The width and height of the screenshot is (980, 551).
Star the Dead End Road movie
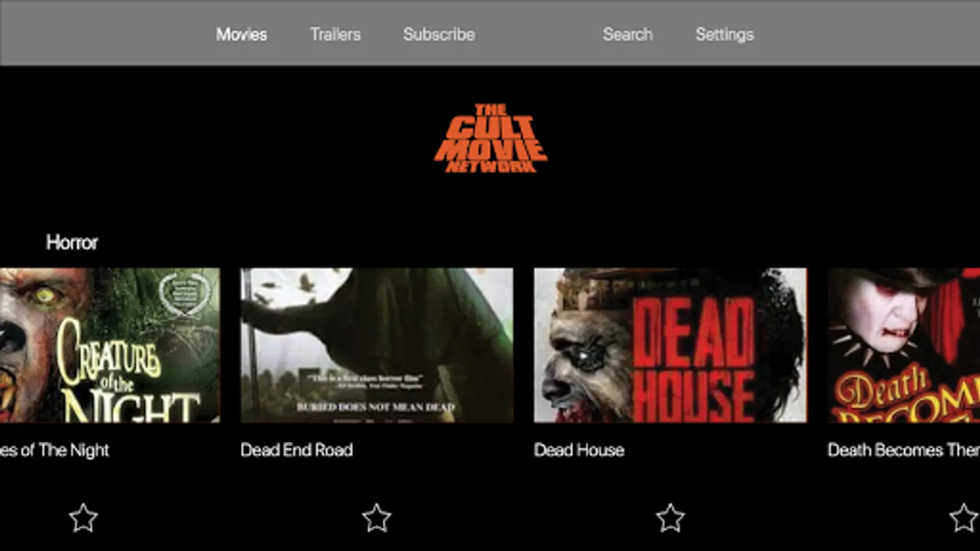pos(377,518)
